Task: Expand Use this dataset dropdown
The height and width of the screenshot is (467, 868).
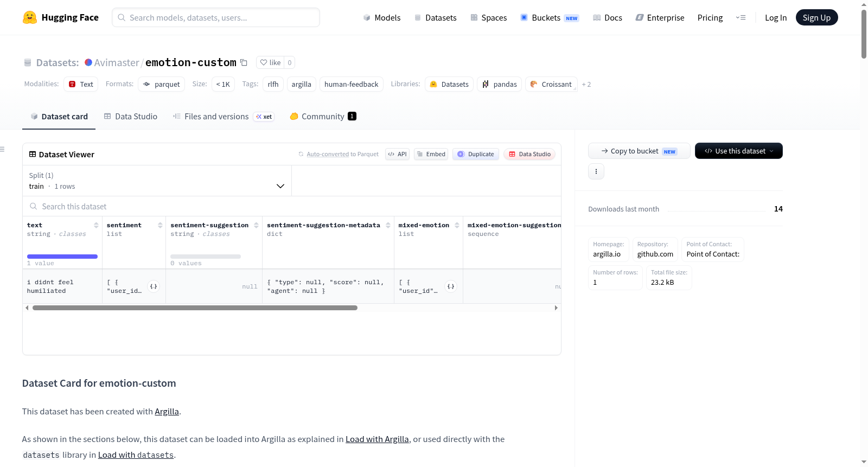Action: pos(738,151)
